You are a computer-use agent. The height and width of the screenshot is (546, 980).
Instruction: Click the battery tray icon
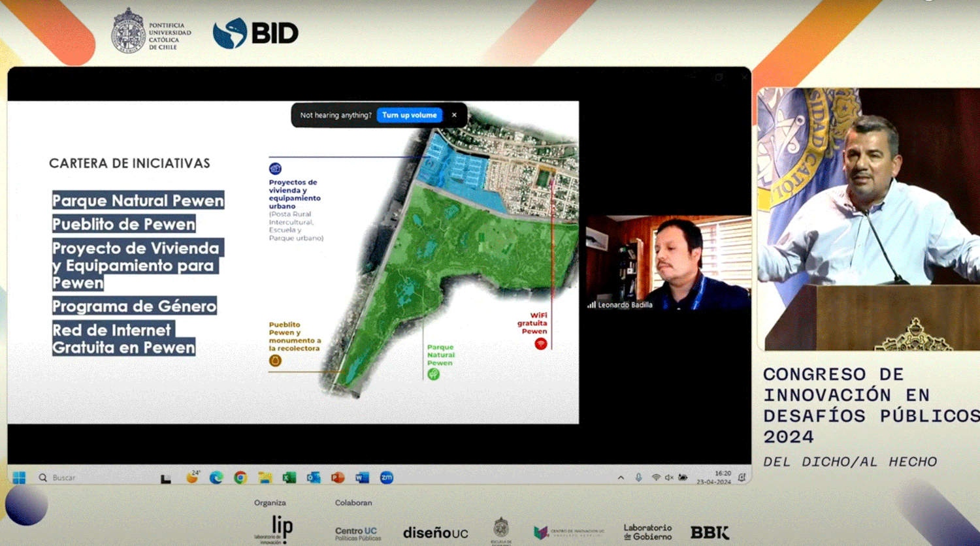683,478
